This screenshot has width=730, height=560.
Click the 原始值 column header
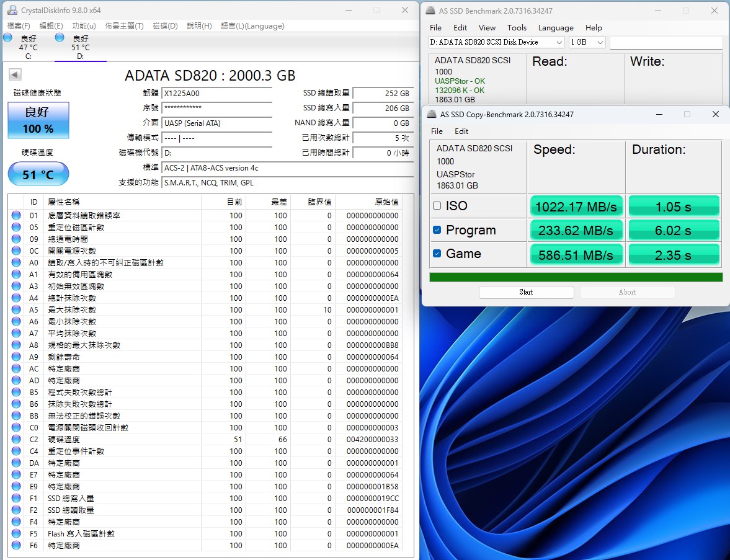click(369, 202)
